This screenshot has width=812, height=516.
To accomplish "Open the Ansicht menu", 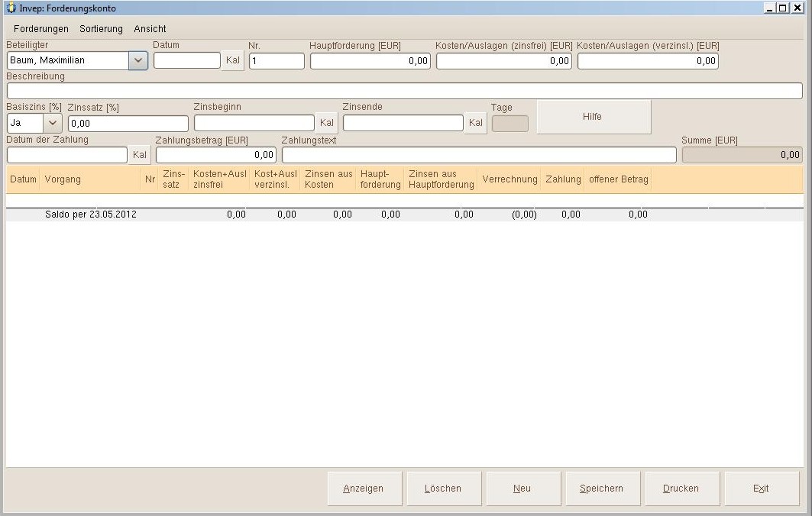I will click(150, 29).
